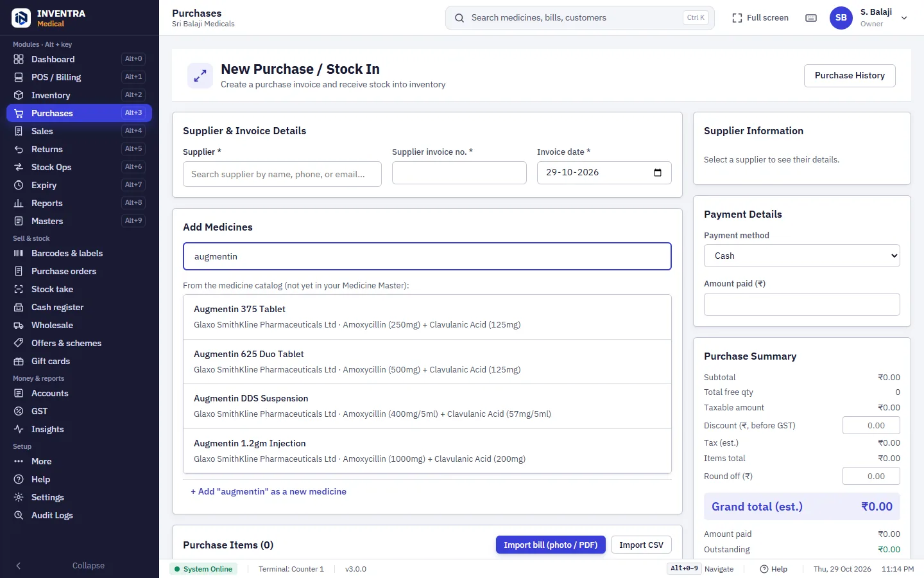The height and width of the screenshot is (578, 924).
Task: Click the expand arrows icon beside New Purchase
Action: point(200,76)
